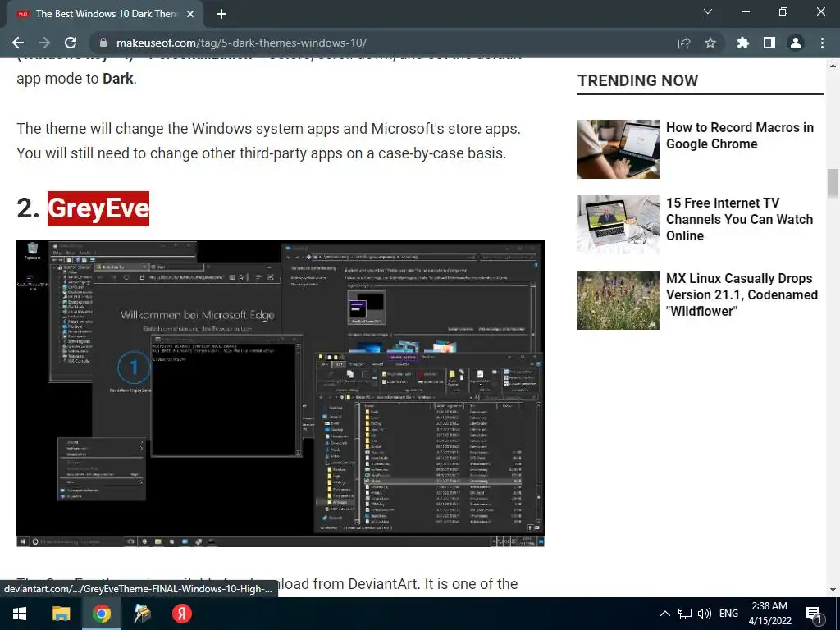Image resolution: width=840 pixels, height=630 pixels.
Task: Bookmark this page with the star
Action: click(x=710, y=43)
